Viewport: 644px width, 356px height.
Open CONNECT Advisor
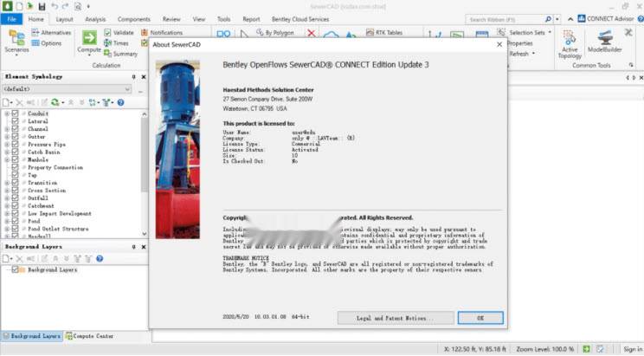606,19
